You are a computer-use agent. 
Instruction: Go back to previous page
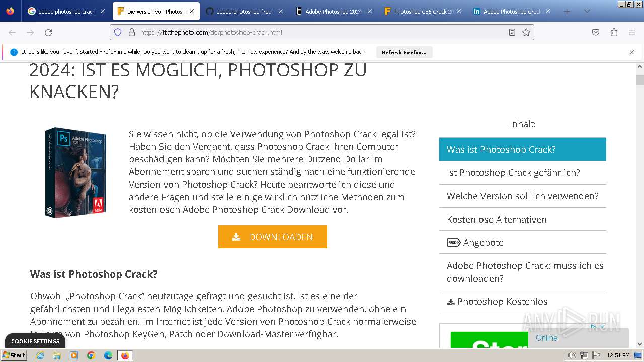coord(12,32)
